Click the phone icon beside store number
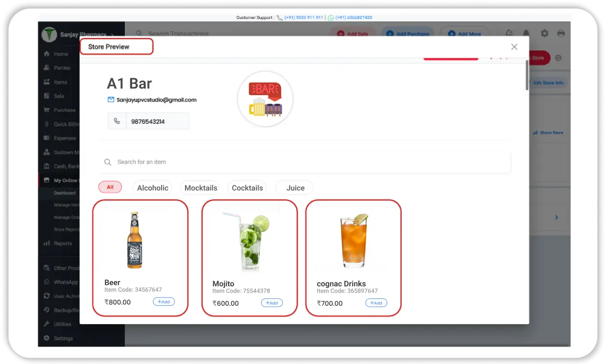 [117, 121]
